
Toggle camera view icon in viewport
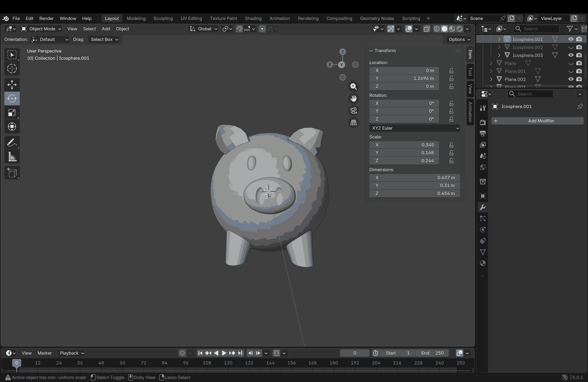point(354,110)
